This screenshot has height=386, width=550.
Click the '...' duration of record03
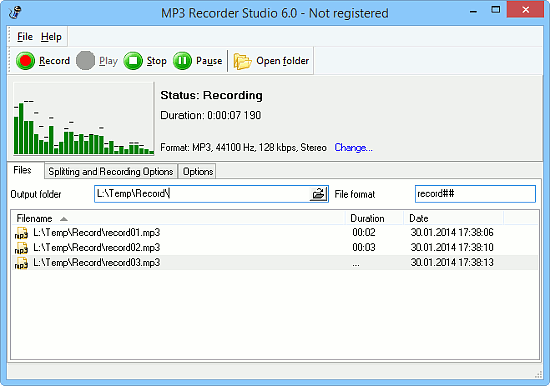(x=356, y=264)
